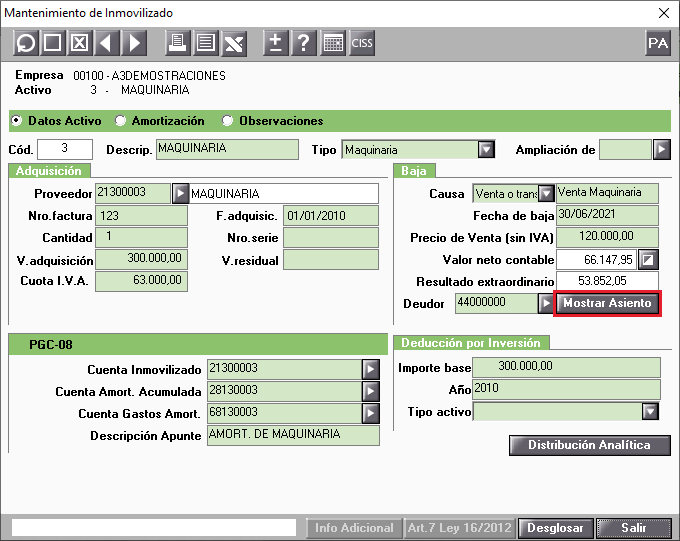Click the refresh circular arrow toolbar icon
The image size is (680, 541).
coord(26,43)
